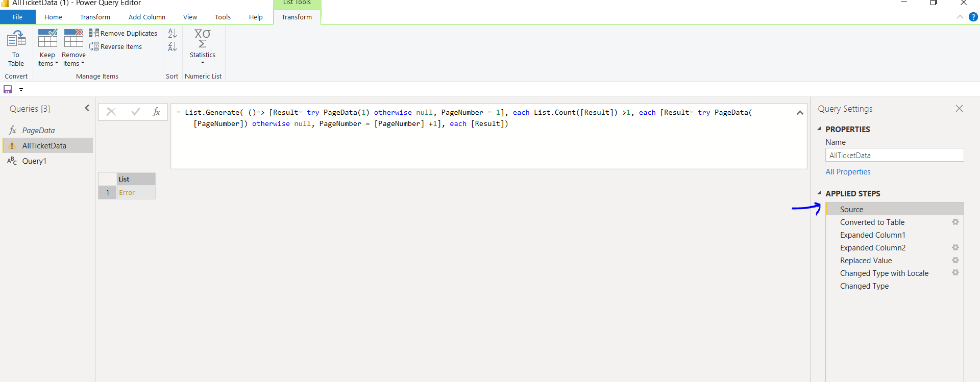Open the Statistics dropdown
980x382 pixels.
click(203, 47)
